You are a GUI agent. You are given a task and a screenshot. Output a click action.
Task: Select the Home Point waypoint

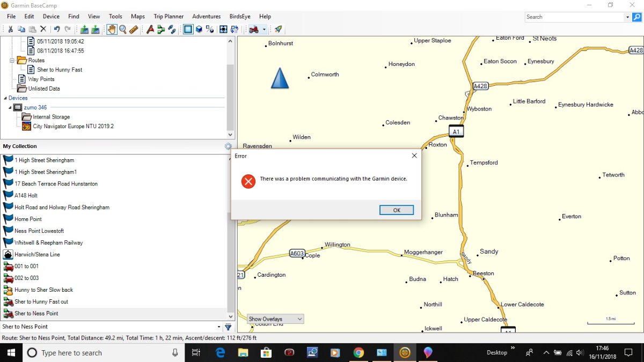coord(28,219)
